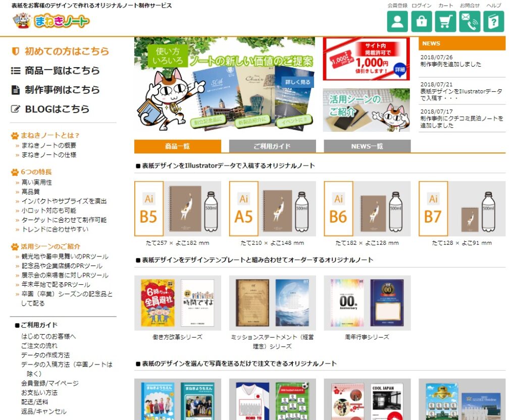517x420 pixels.
Task: Open the shopping cart icon
Action: point(445,21)
